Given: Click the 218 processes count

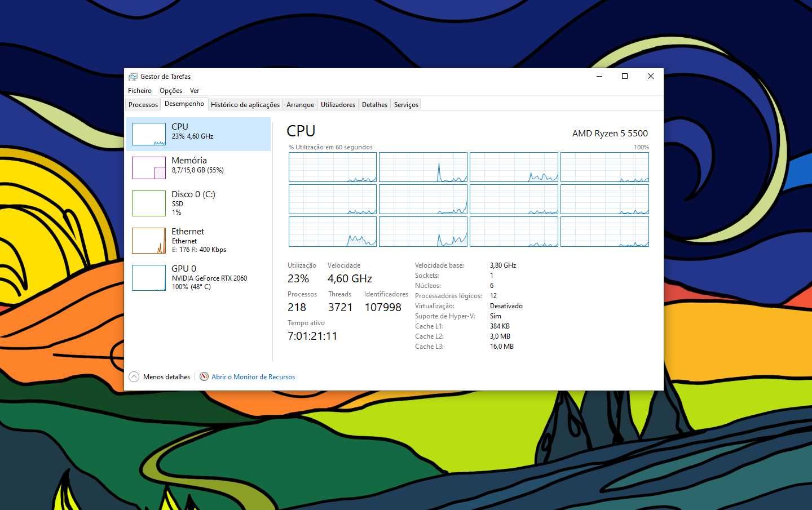Looking at the screenshot, I should (x=297, y=307).
